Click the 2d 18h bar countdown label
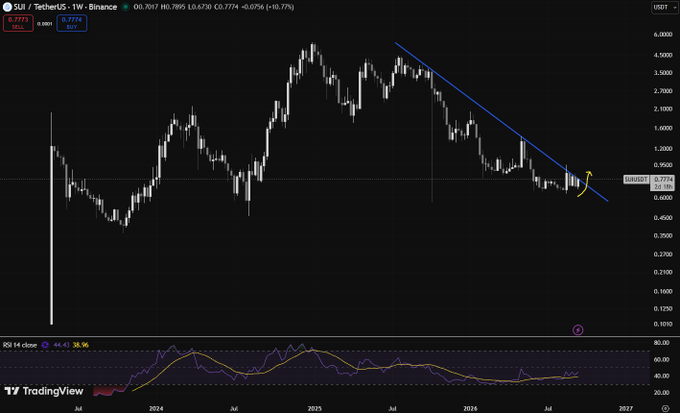 coord(664,187)
